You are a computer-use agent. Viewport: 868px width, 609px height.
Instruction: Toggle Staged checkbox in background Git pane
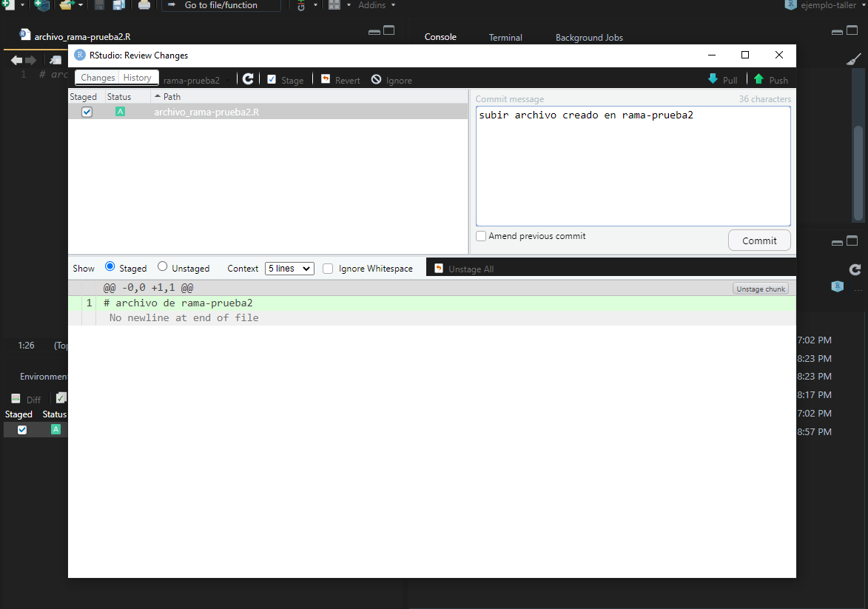coord(22,429)
